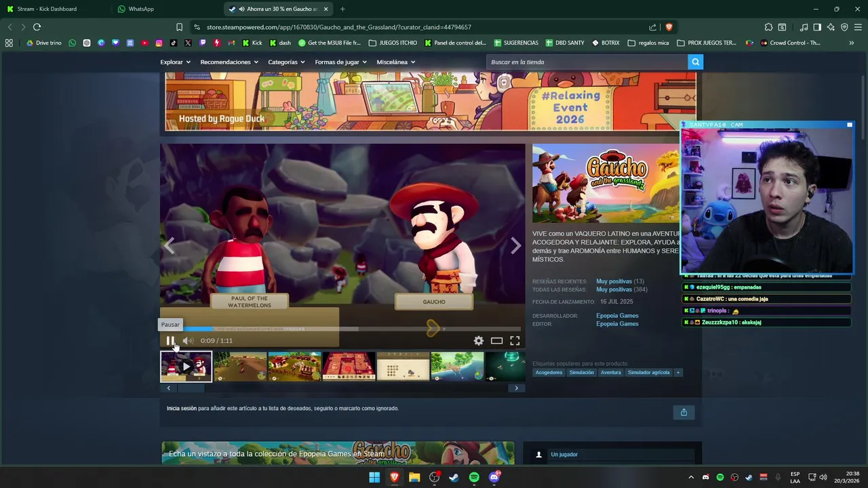The width and height of the screenshot is (868, 488).
Task: Expand the Categorías menu
Action: coord(286,62)
